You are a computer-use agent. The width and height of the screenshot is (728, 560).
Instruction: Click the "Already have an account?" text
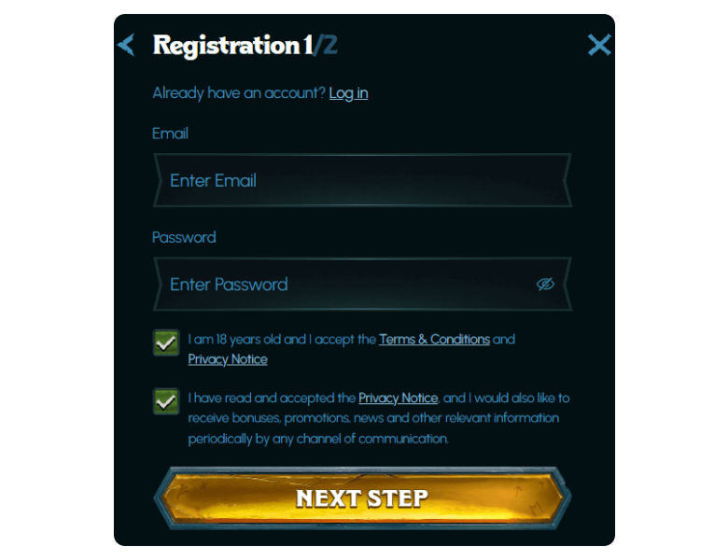(x=238, y=93)
